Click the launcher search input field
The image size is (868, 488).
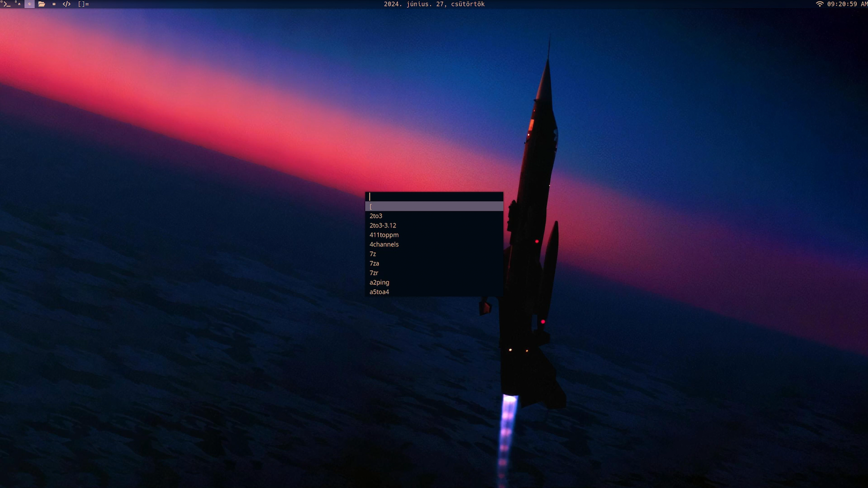(x=434, y=196)
